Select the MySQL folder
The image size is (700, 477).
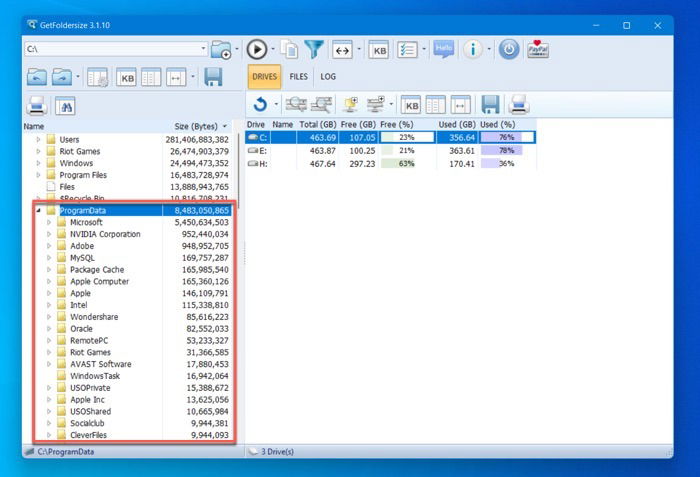[x=82, y=258]
